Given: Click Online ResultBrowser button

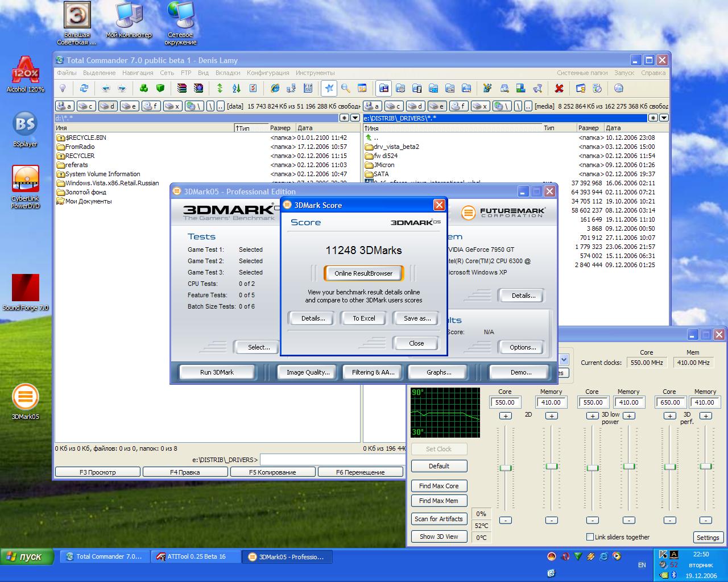Looking at the screenshot, I should (x=363, y=273).
